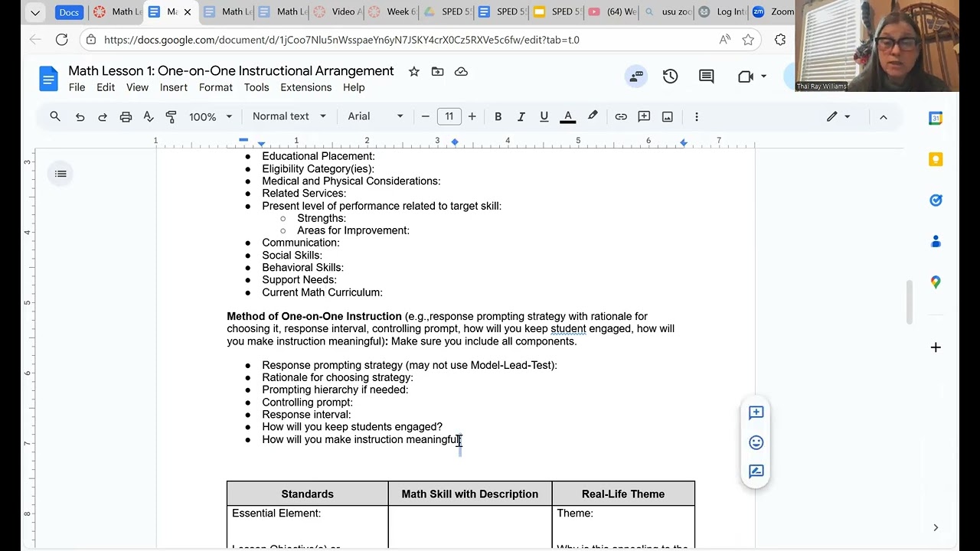Open the Tools menu
Image resolution: width=980 pixels, height=551 pixels.
[256, 87]
